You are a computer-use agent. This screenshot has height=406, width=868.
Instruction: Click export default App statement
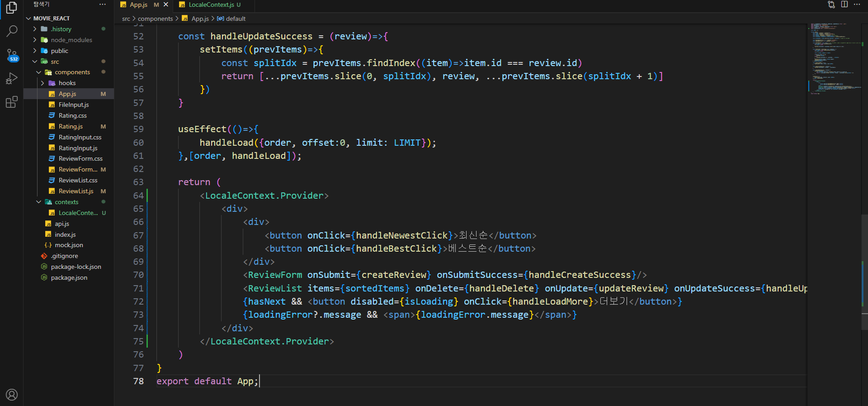(207, 381)
